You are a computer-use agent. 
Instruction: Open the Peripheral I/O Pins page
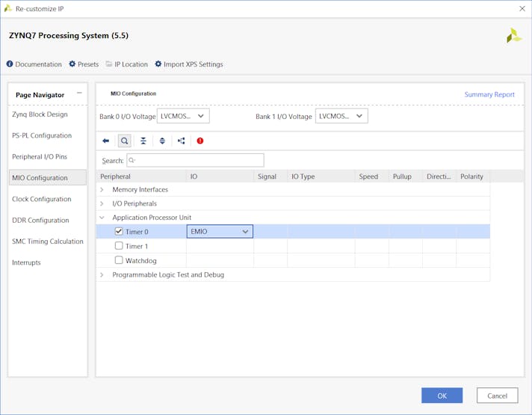[x=40, y=156]
